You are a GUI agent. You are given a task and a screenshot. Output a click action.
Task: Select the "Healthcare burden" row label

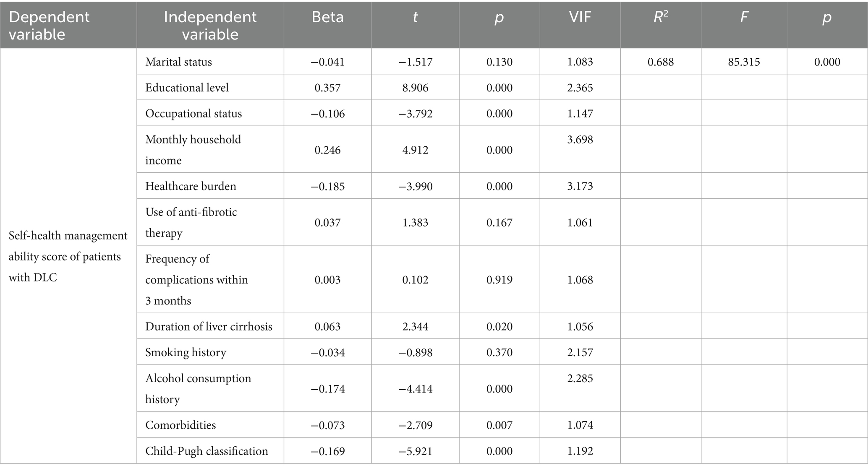(191, 186)
